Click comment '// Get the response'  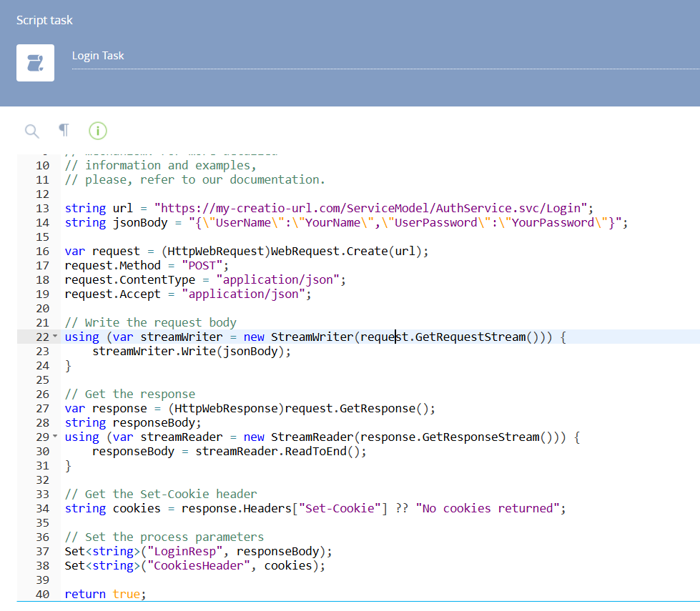point(130,394)
